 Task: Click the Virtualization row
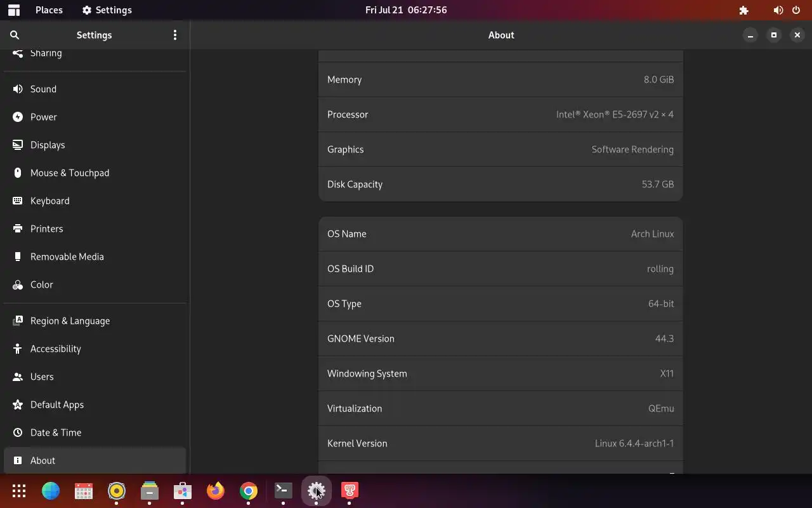pyautogui.click(x=501, y=408)
